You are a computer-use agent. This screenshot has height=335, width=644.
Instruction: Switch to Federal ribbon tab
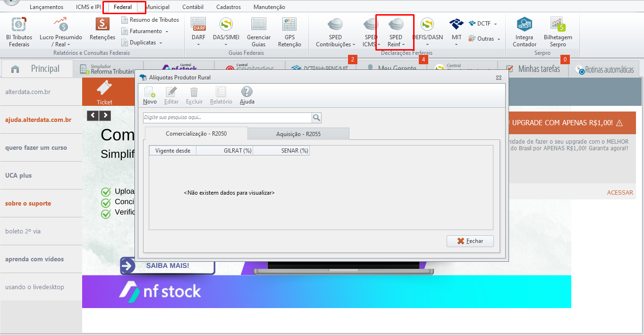123,7
